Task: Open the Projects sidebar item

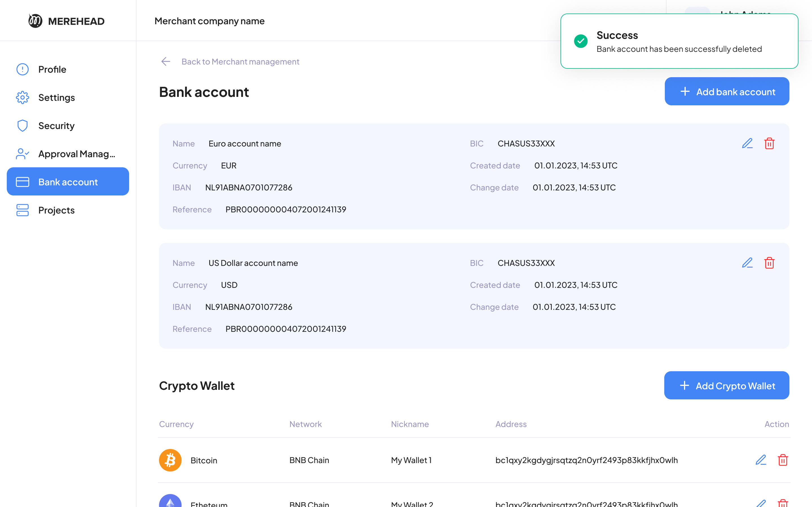Action: click(56, 210)
